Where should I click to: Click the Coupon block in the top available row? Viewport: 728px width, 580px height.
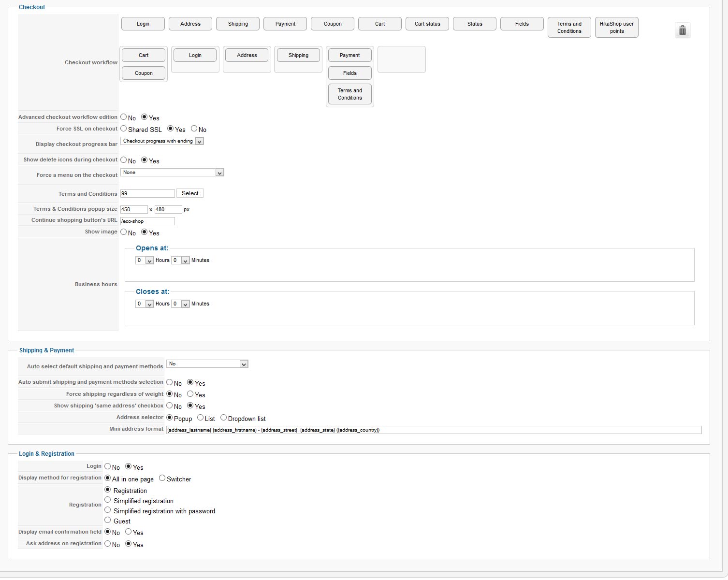333,24
